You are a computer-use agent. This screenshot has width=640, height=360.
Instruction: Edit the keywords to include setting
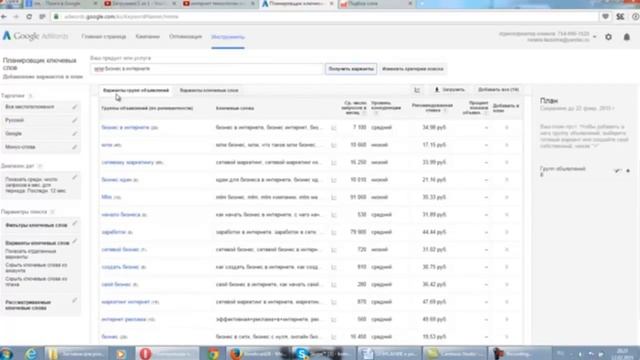(74, 300)
